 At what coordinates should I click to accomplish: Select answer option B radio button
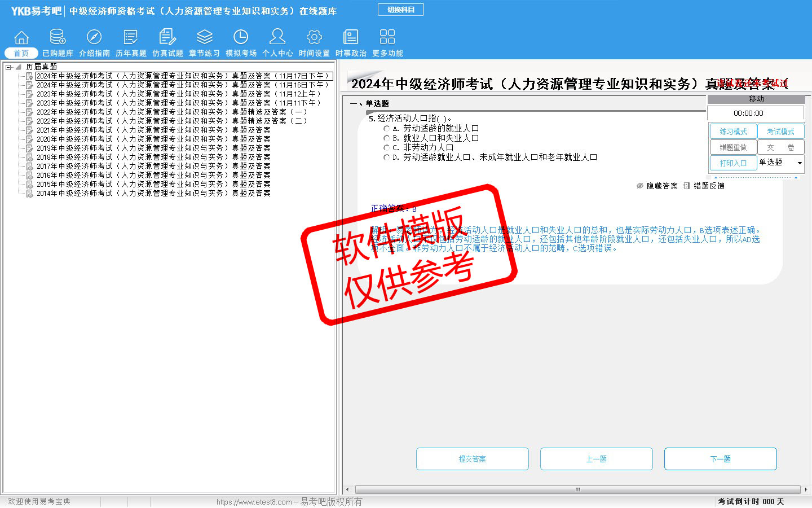pyautogui.click(x=386, y=138)
